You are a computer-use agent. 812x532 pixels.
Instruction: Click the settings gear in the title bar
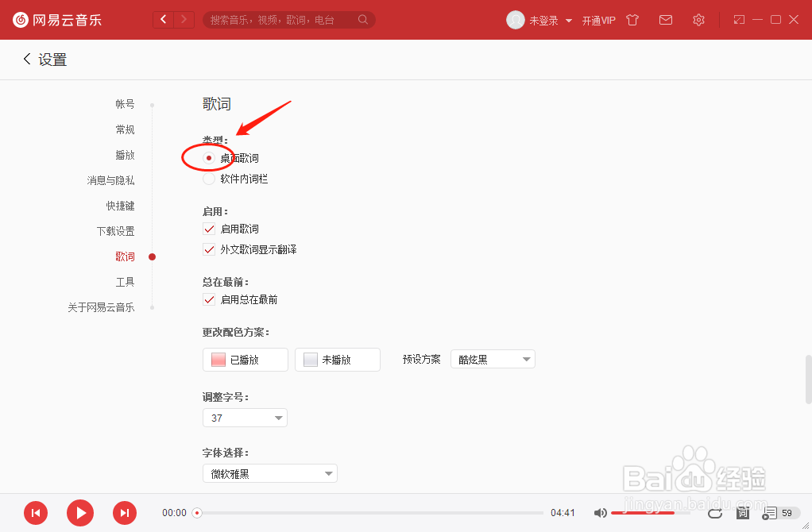point(698,20)
